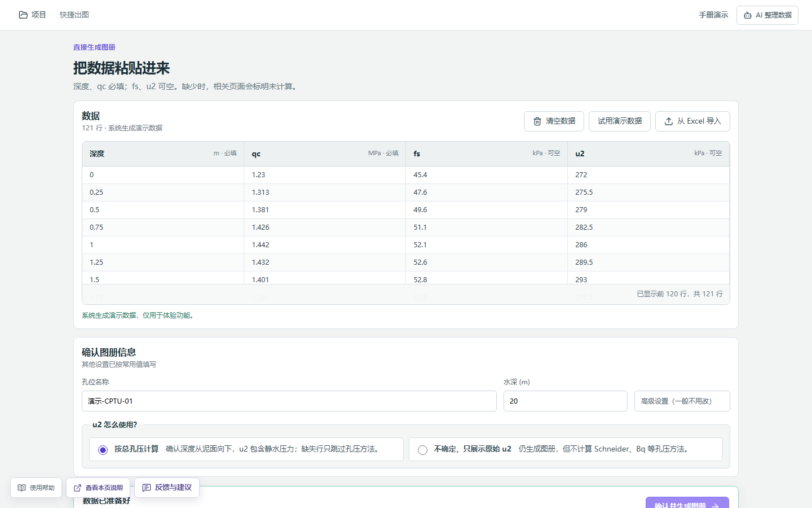Click the qc cell 1.442
This screenshot has height=508, width=812.
coord(325,245)
